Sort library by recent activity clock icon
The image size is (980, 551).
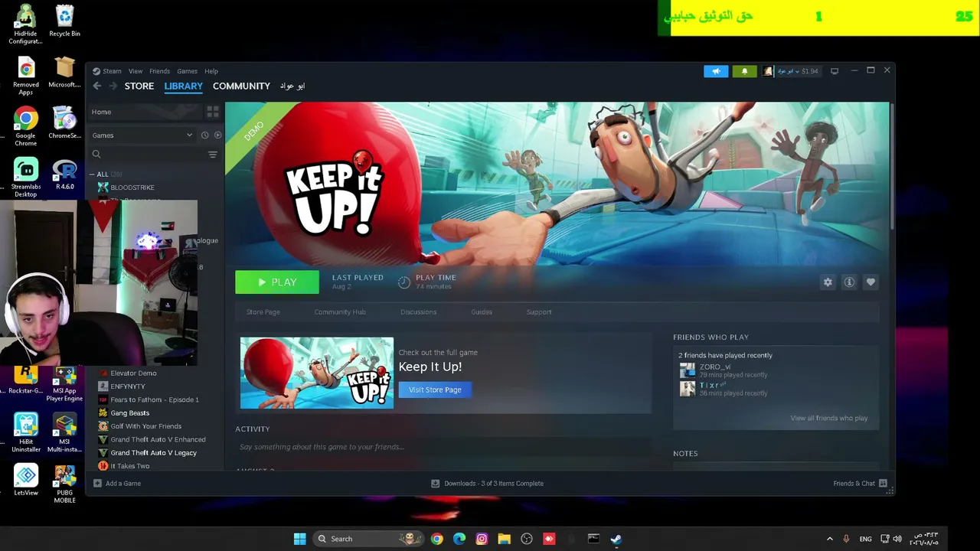(x=204, y=135)
